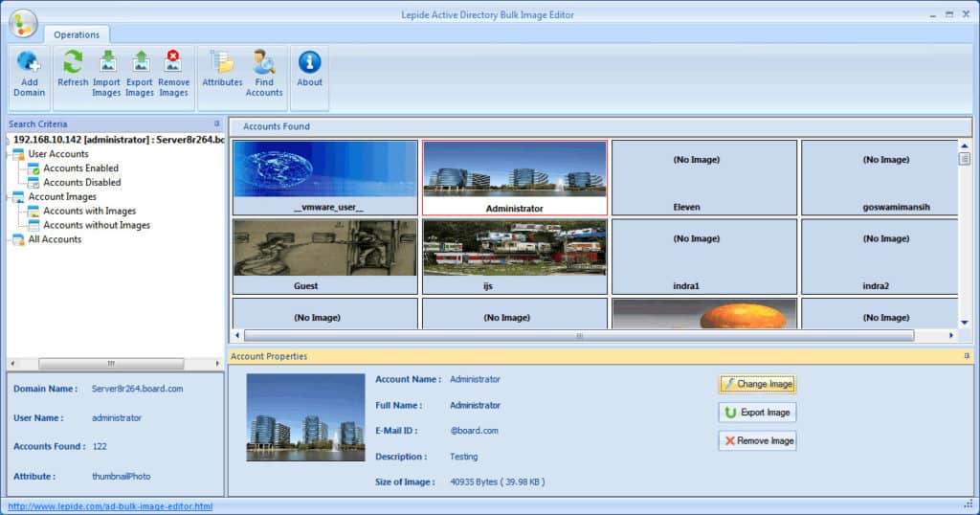This screenshot has height=515, width=980.
Task: Launch Find Accounts tool
Action: pyautogui.click(x=264, y=75)
